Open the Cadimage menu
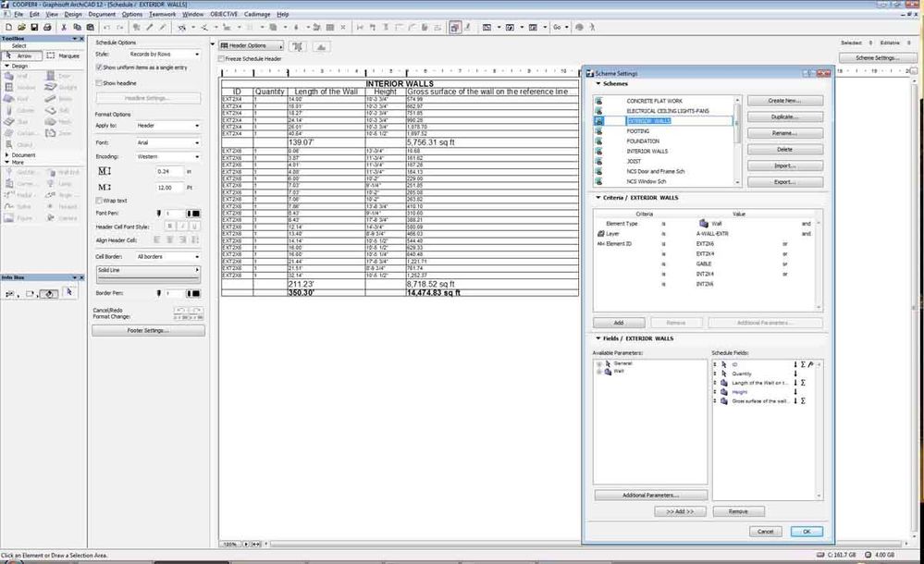This screenshot has width=924, height=564. pyautogui.click(x=257, y=14)
